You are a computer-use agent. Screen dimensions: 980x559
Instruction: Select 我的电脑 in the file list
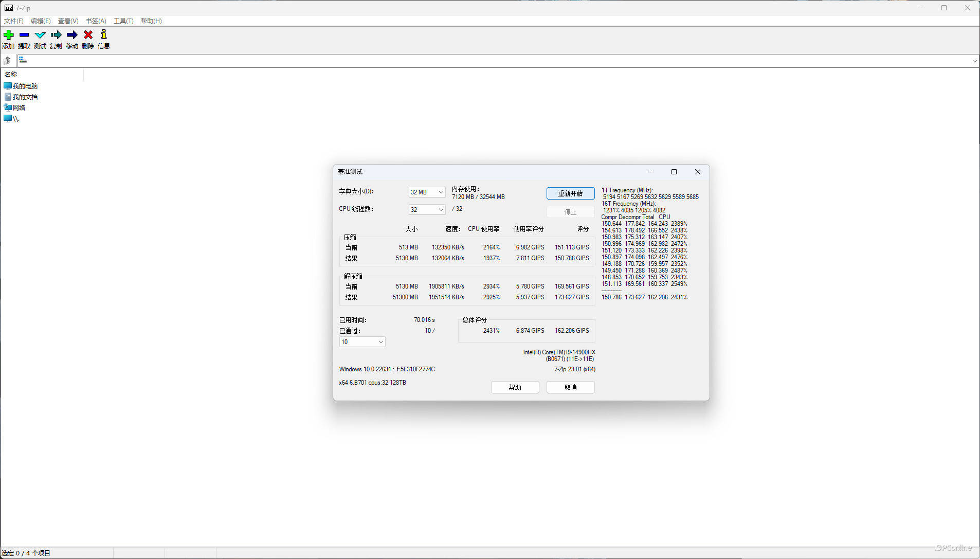click(25, 86)
